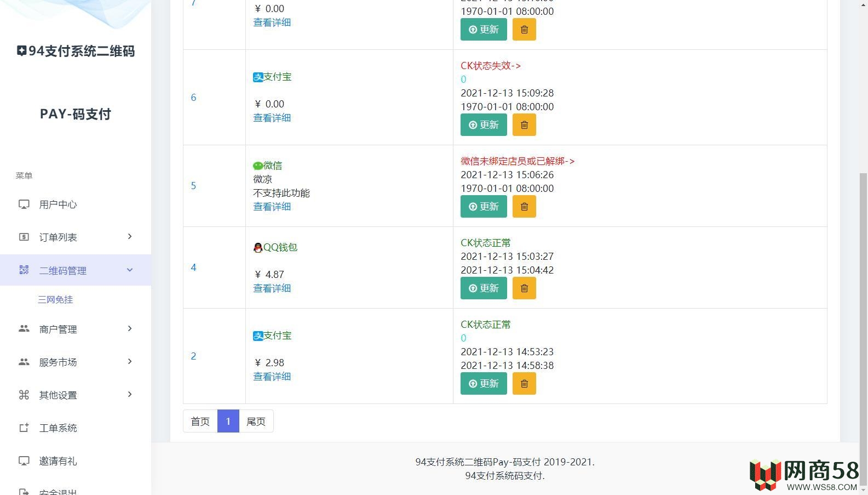868x495 pixels.
Task: Click 更新 button in row 4
Action: (x=484, y=288)
